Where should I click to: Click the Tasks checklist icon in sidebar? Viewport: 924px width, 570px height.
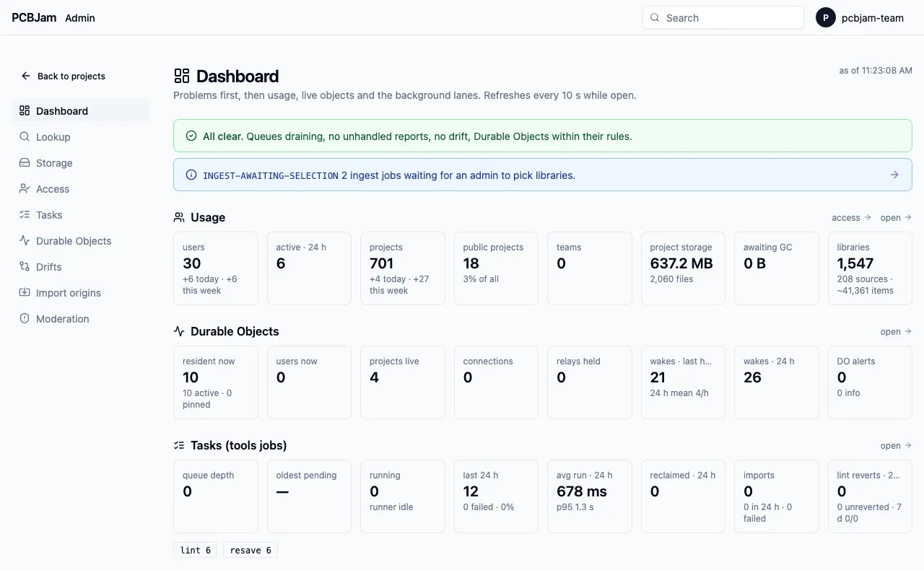click(x=25, y=214)
